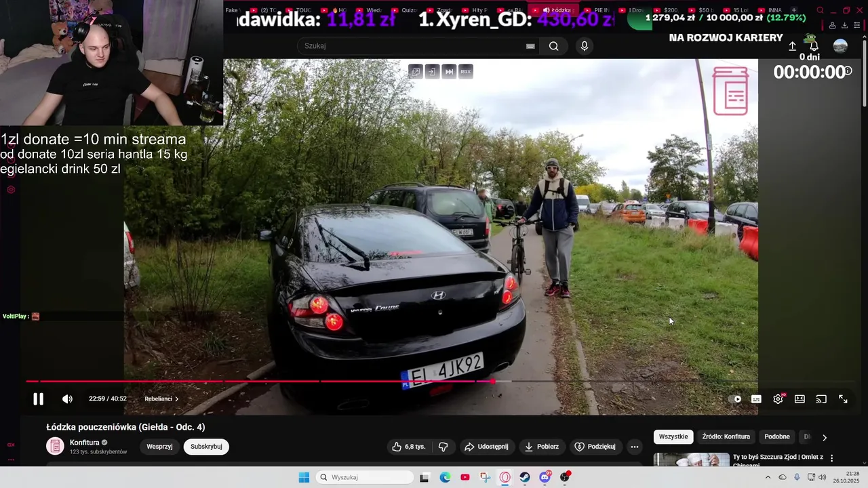Viewport: 868px width, 488px height.
Task: Open Opera GX from the taskbar
Action: pyautogui.click(x=505, y=477)
